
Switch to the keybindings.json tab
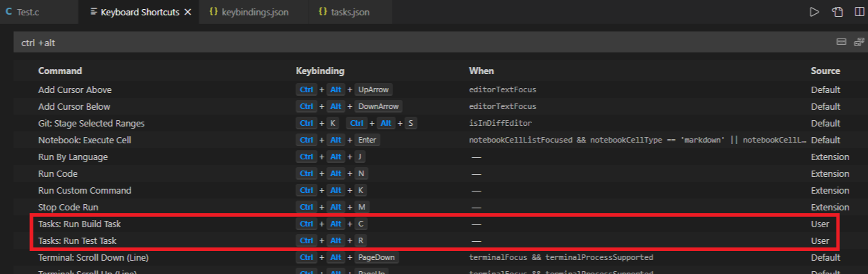[254, 13]
